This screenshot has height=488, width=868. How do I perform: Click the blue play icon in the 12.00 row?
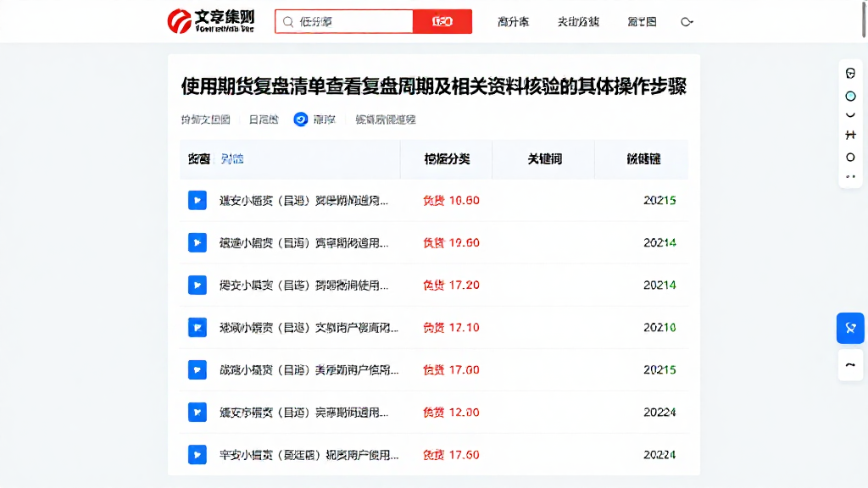point(197,413)
